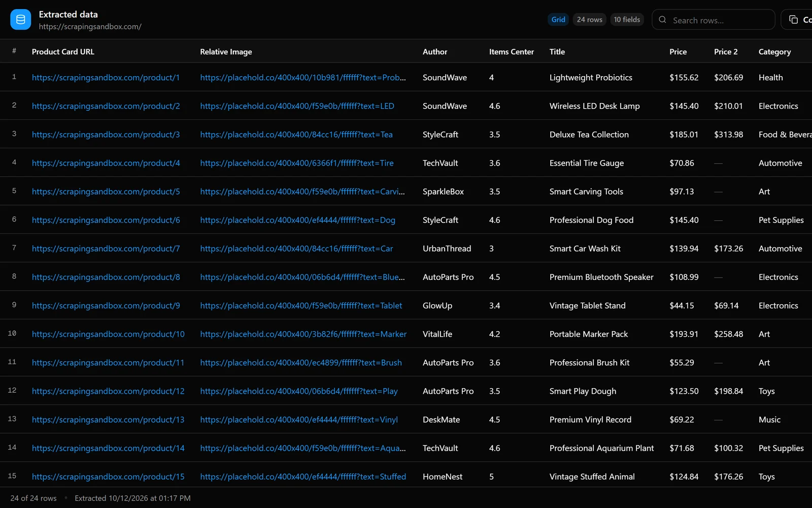Click the Items Center column header

coord(512,52)
